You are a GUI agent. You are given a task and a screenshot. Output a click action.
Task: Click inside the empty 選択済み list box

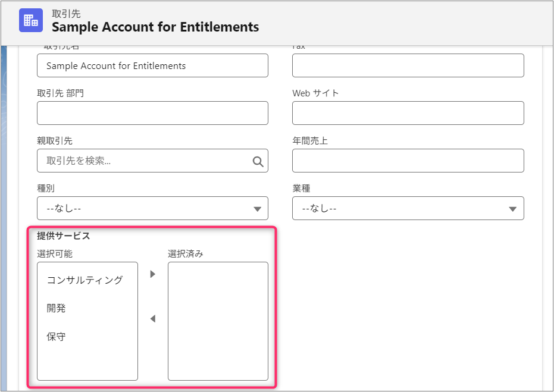point(218,321)
